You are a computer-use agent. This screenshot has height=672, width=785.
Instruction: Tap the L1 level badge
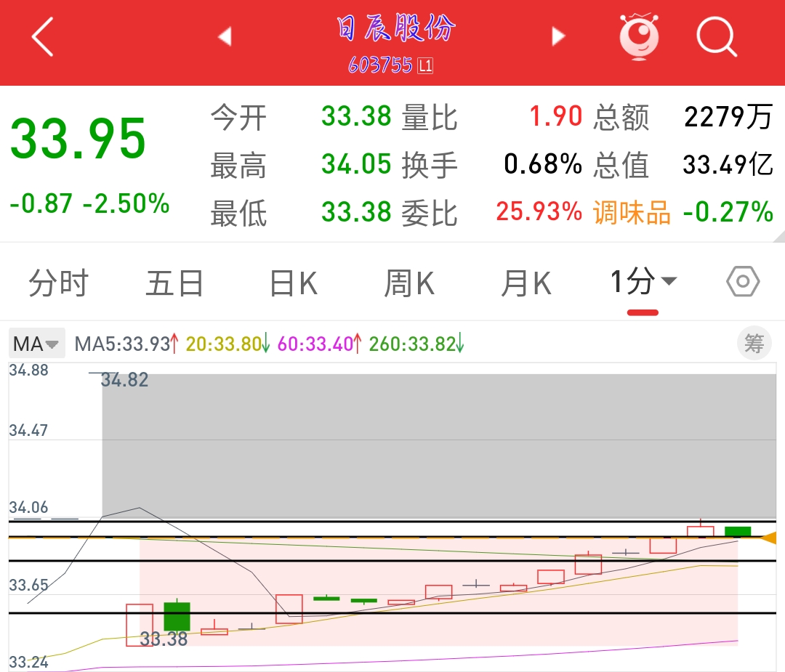(425, 65)
